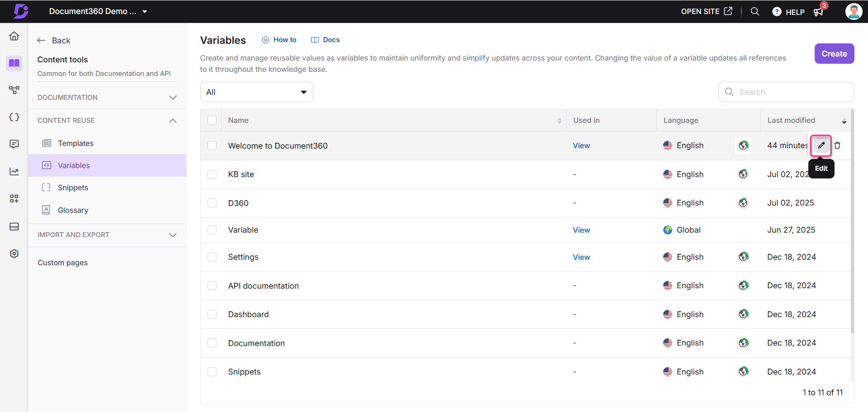Check the Documentation row checkbox
The width and height of the screenshot is (868, 412).
pos(212,343)
